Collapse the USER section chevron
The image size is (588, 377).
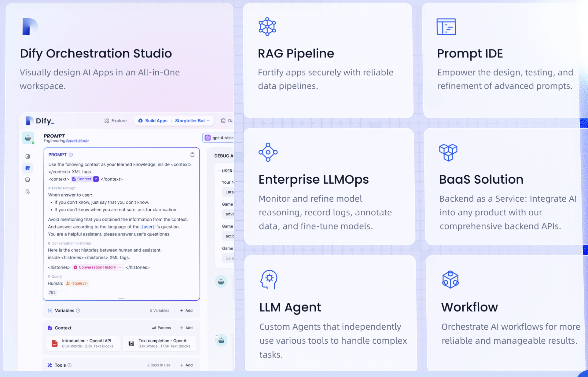pyautogui.click(x=219, y=171)
